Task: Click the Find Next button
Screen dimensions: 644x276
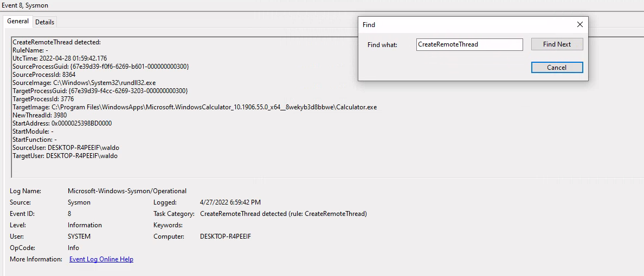Action: pyautogui.click(x=557, y=44)
